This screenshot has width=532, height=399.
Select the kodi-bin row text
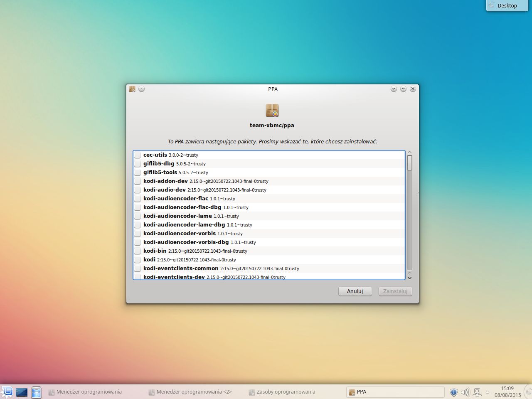(195, 251)
